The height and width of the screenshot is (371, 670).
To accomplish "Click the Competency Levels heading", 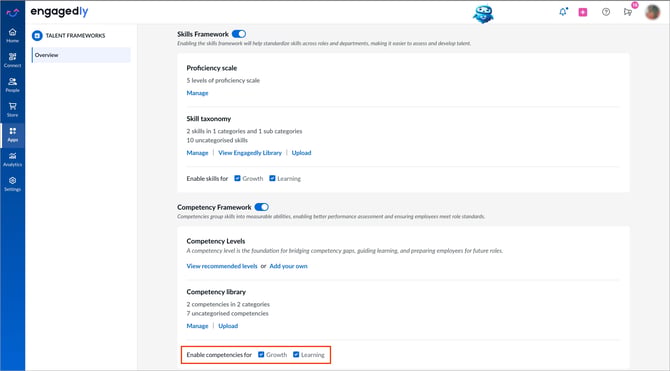I will pyautogui.click(x=216, y=241).
